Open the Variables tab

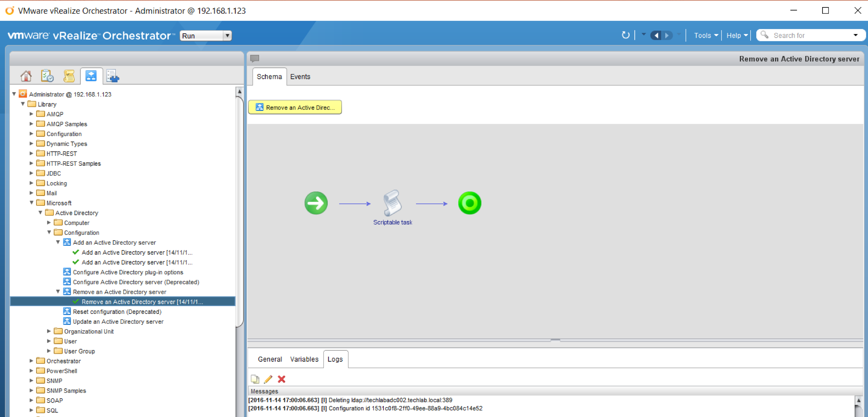pos(304,359)
